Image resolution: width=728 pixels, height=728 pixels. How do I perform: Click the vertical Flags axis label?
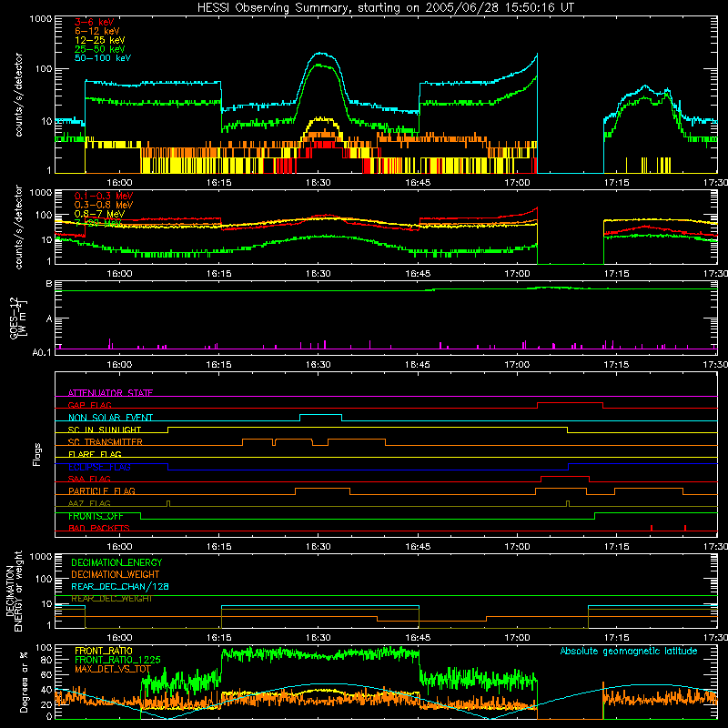click(37, 454)
